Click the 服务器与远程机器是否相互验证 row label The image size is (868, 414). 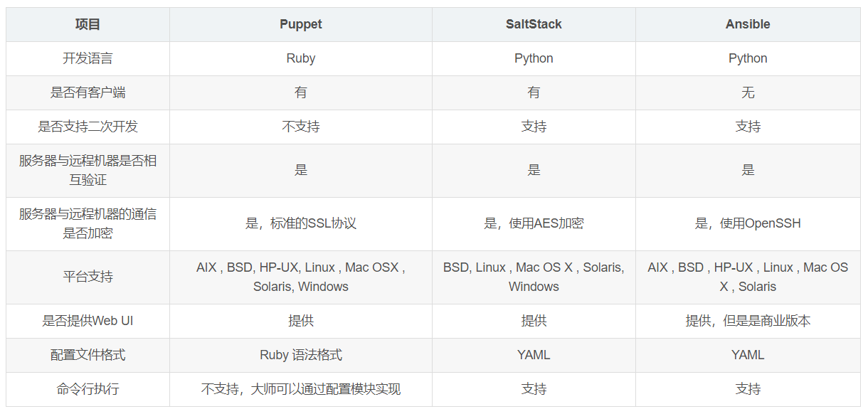(88, 170)
